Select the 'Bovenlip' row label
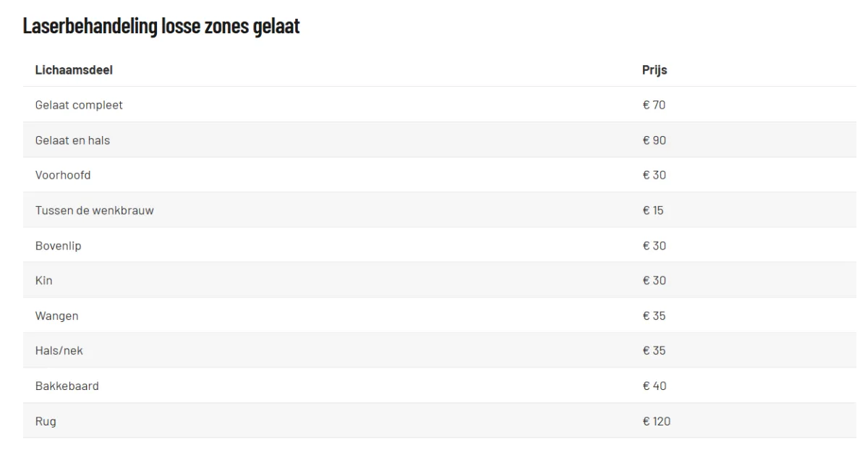This screenshot has height=458, width=868. coord(58,246)
